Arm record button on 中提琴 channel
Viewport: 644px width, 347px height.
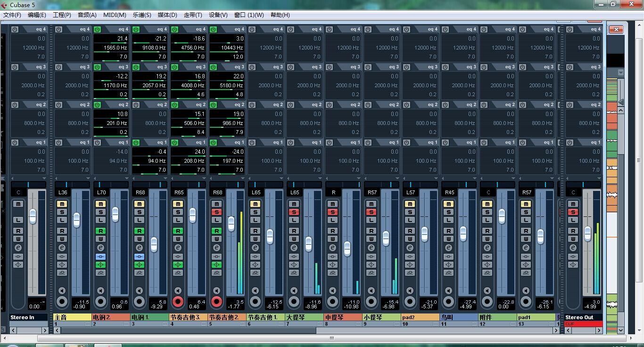[332, 301]
